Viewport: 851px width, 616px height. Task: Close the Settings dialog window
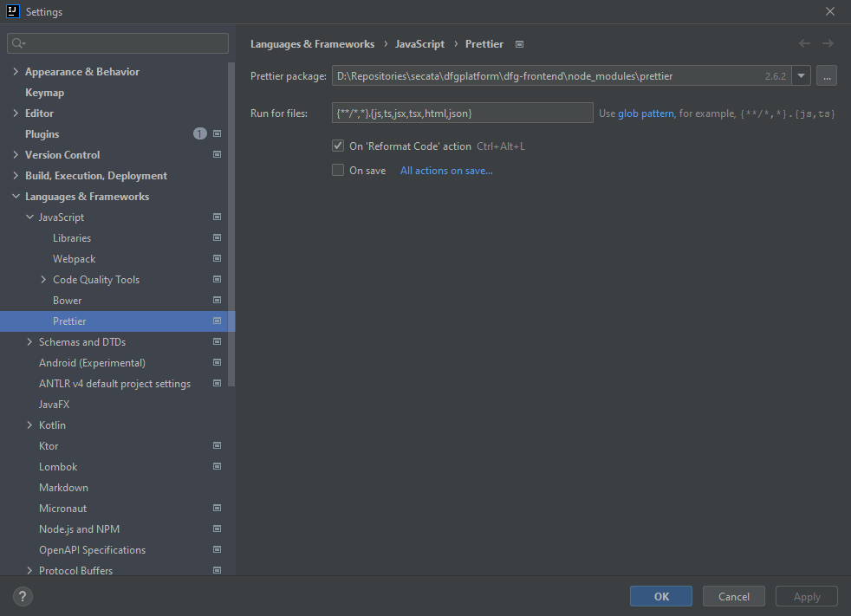point(830,11)
